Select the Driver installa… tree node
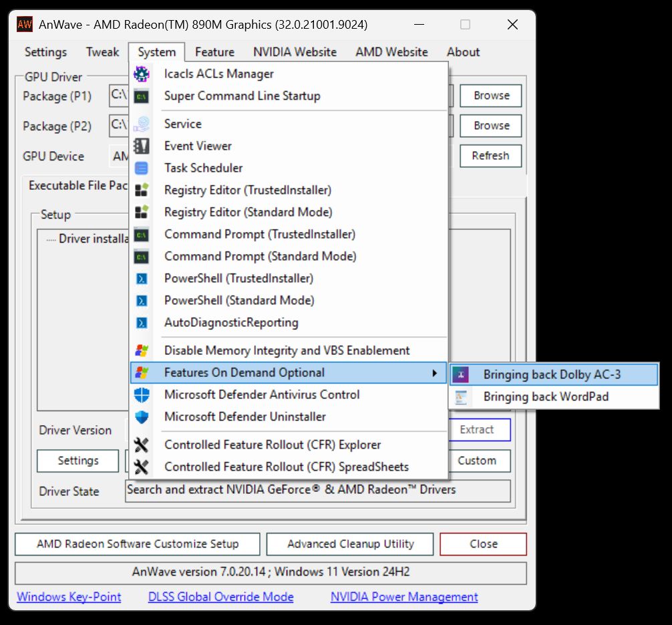672x625 pixels. click(x=94, y=239)
